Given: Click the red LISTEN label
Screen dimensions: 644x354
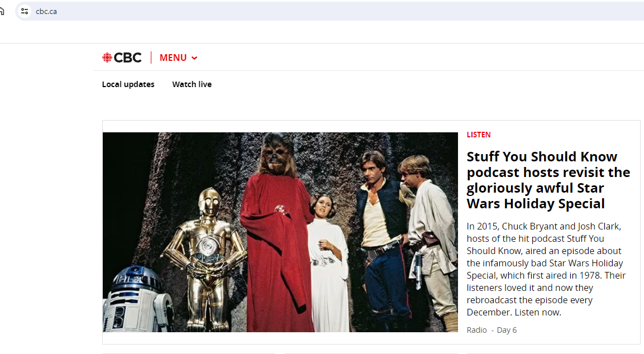Looking at the screenshot, I should click(x=479, y=135).
